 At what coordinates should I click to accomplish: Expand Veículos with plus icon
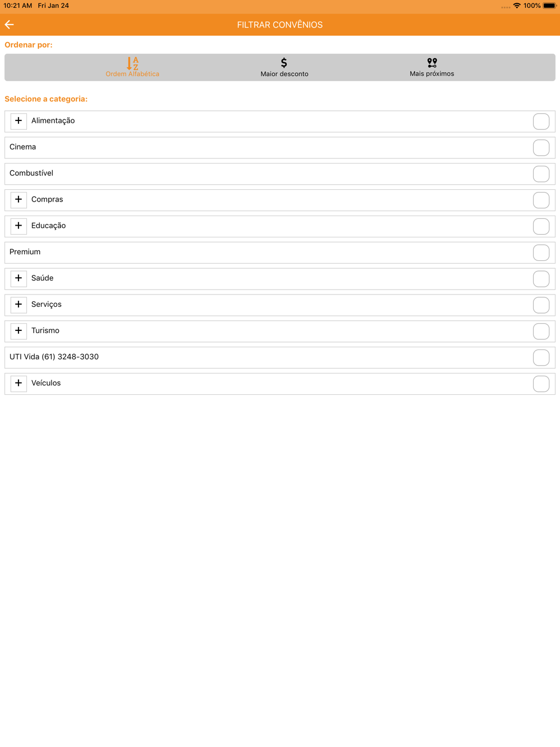click(18, 384)
